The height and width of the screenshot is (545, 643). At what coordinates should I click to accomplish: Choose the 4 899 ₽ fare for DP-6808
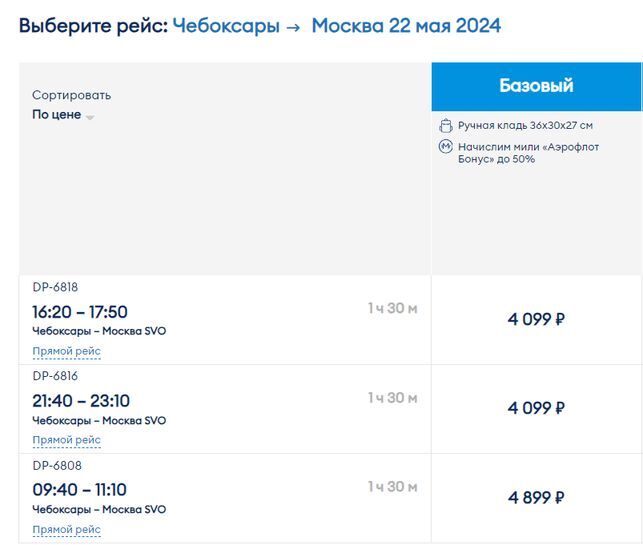(x=536, y=497)
